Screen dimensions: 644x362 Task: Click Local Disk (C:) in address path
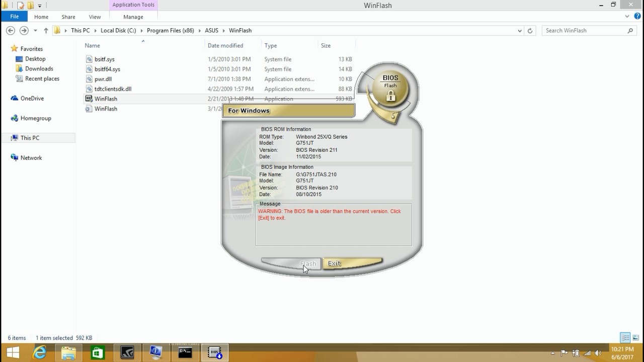[118, 31]
